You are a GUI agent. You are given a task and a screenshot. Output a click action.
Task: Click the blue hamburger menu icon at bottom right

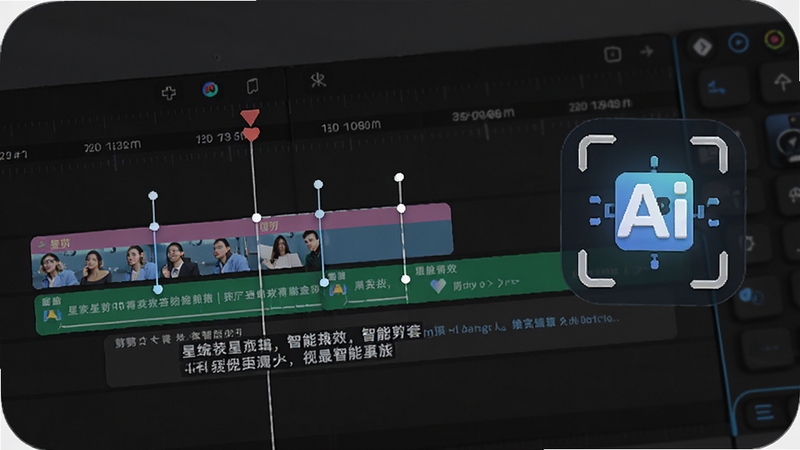click(764, 412)
